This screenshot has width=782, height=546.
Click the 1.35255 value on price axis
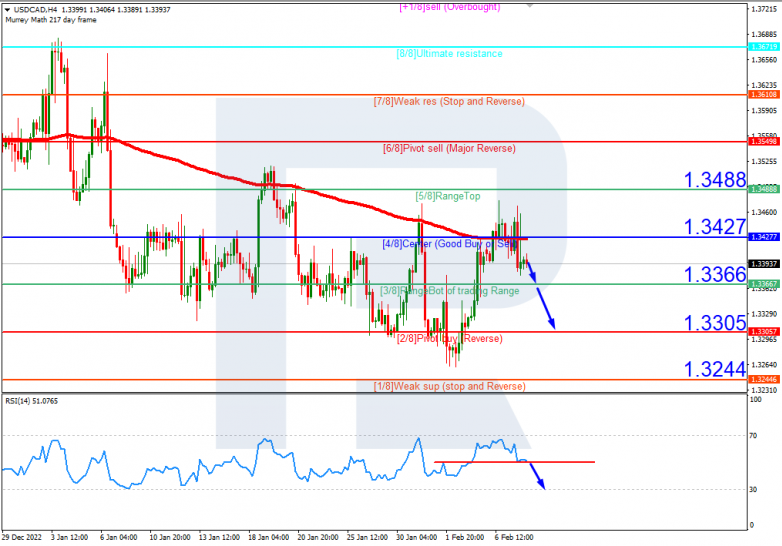(x=764, y=162)
